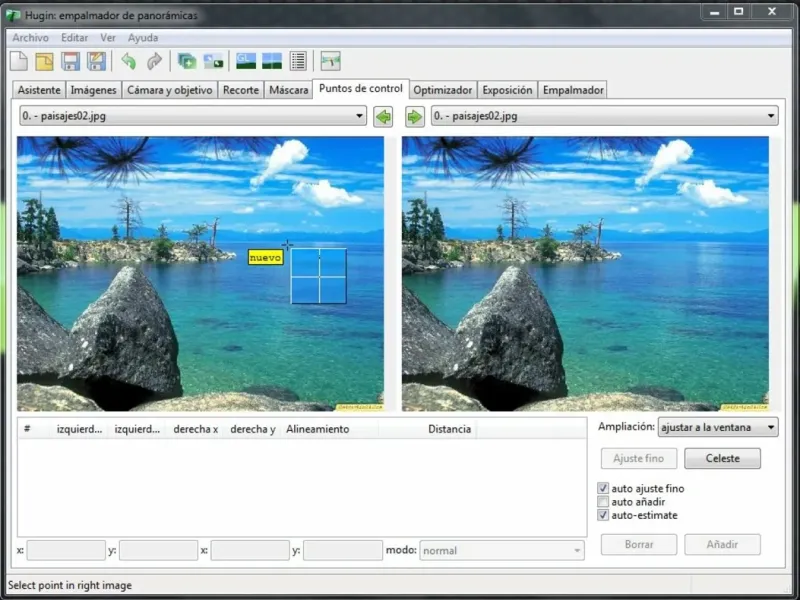Image resolution: width=800 pixels, height=600 pixels.
Task: Create a new project with the blank page icon
Action: pos(19,61)
